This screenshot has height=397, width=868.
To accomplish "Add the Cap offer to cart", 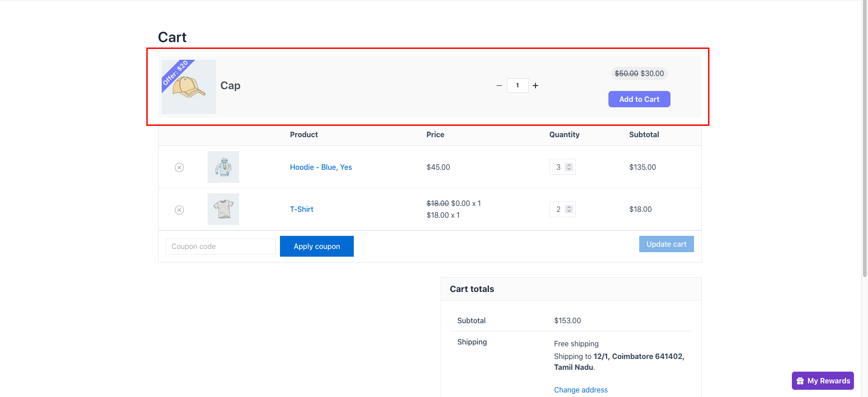I will point(639,99).
